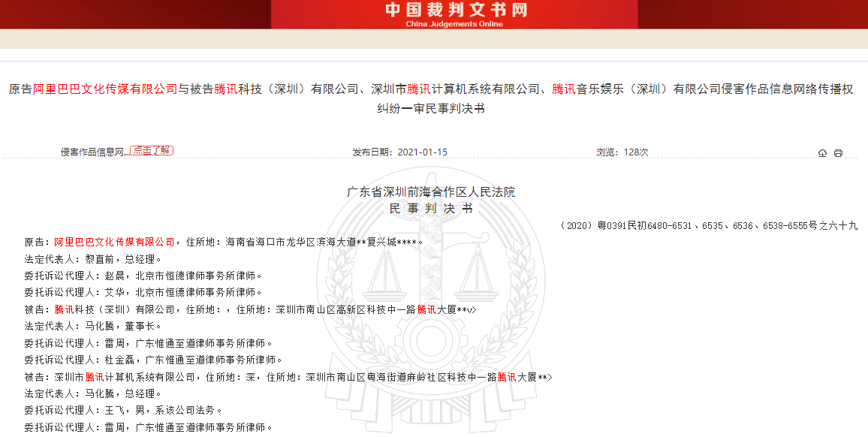Select the line 委托诉讼代理人：赵晨

click(143, 276)
